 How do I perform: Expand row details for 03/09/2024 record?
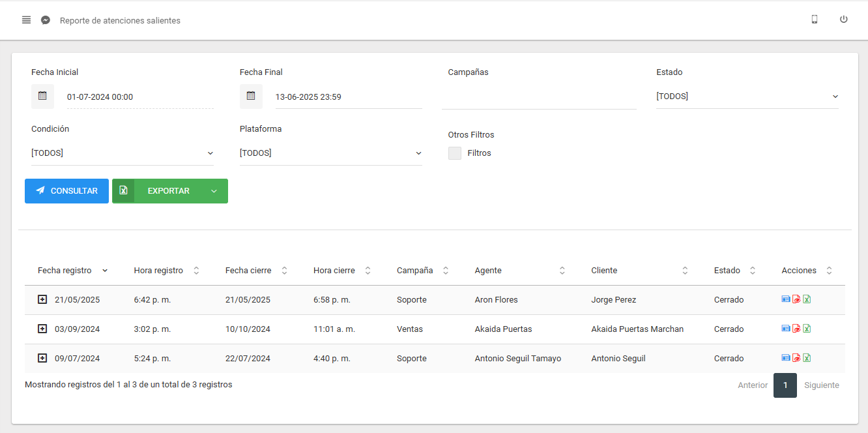(x=42, y=329)
